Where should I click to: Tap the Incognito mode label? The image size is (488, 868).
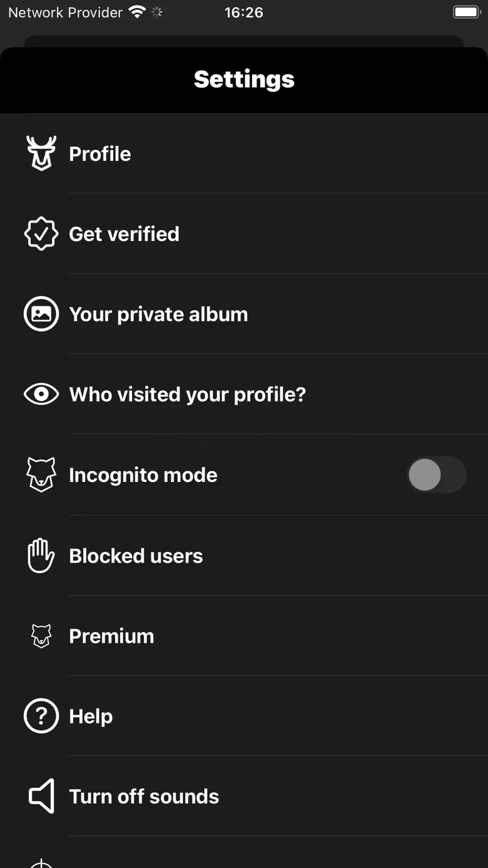point(143,475)
